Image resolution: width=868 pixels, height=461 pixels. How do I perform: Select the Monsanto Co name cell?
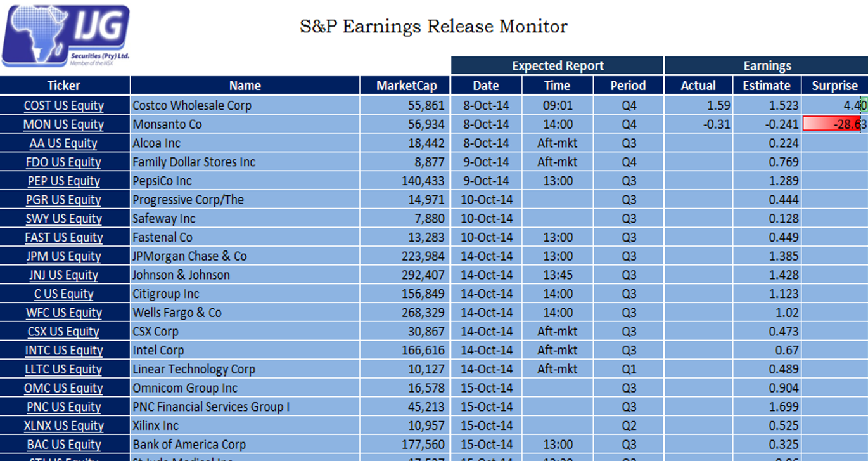[245, 124]
